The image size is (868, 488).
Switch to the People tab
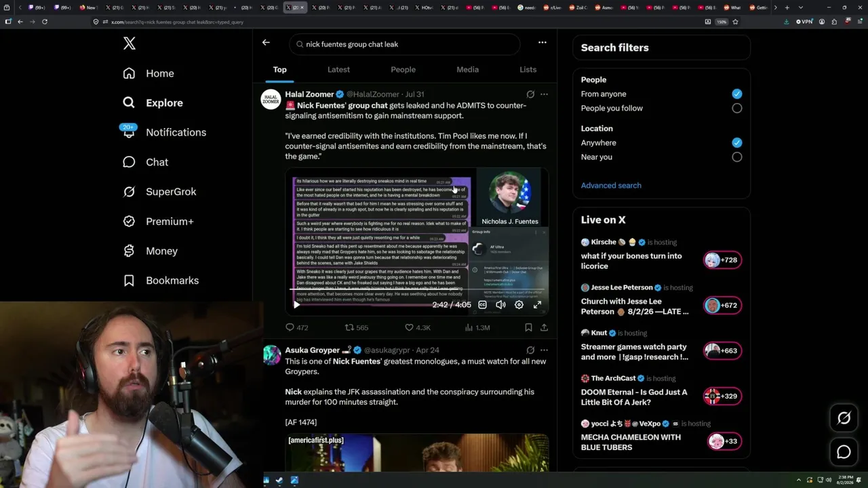(403, 70)
